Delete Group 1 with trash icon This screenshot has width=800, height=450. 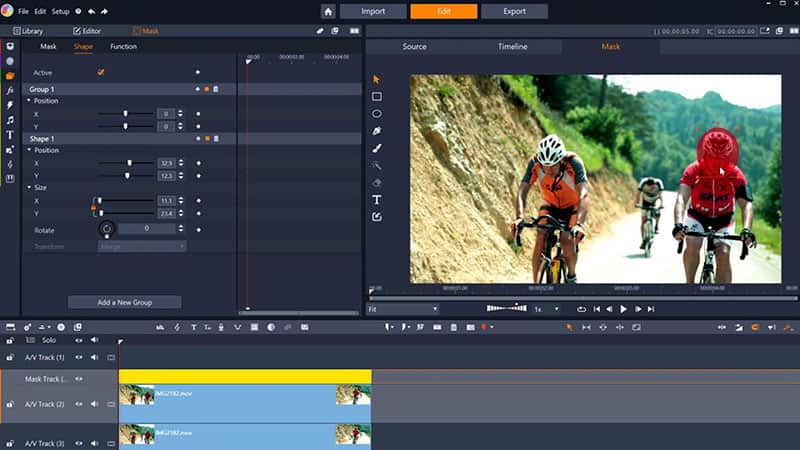[x=215, y=89]
